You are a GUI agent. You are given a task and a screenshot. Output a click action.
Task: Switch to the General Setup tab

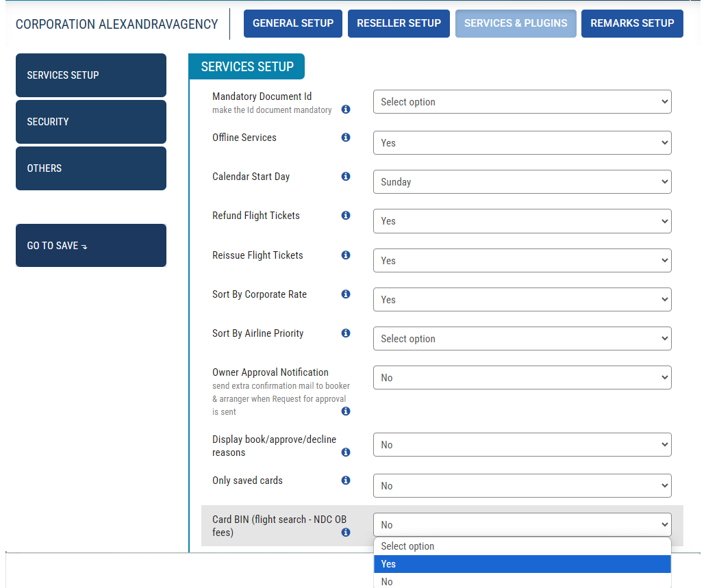293,23
